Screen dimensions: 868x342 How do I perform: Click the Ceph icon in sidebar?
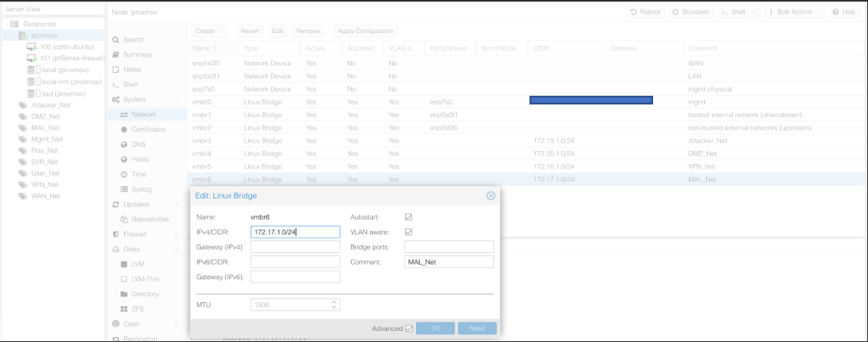pyautogui.click(x=116, y=323)
